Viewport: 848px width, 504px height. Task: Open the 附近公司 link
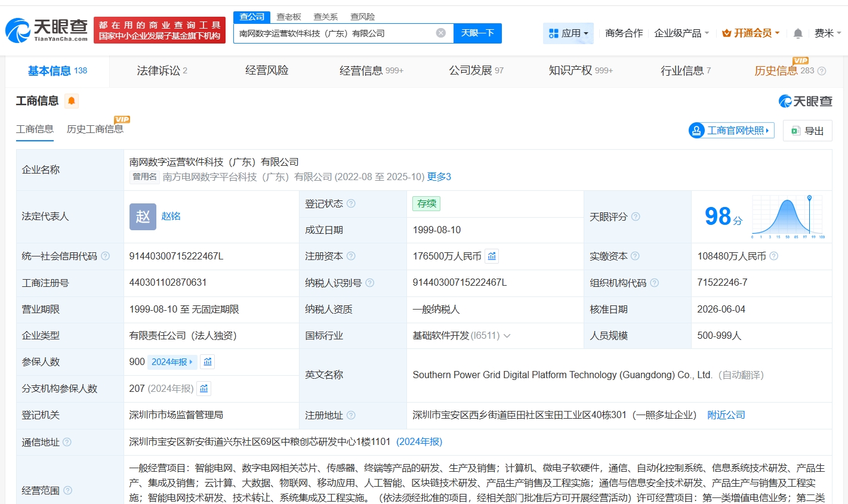tap(726, 415)
